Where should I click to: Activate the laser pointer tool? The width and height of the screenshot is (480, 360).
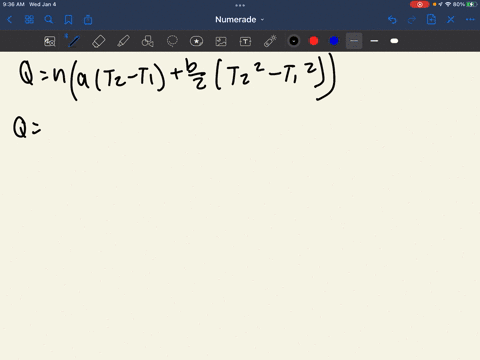point(270,41)
